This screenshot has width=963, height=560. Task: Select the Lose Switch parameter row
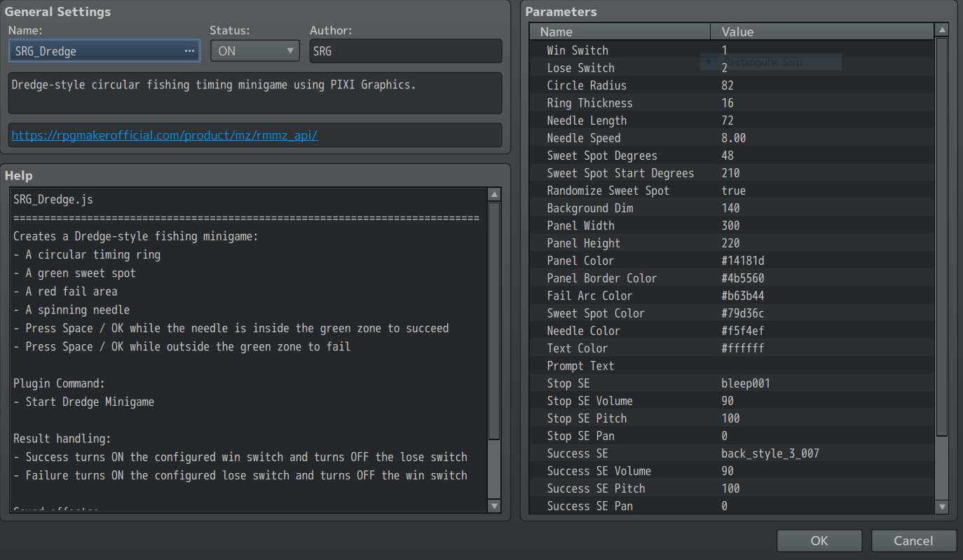point(732,68)
